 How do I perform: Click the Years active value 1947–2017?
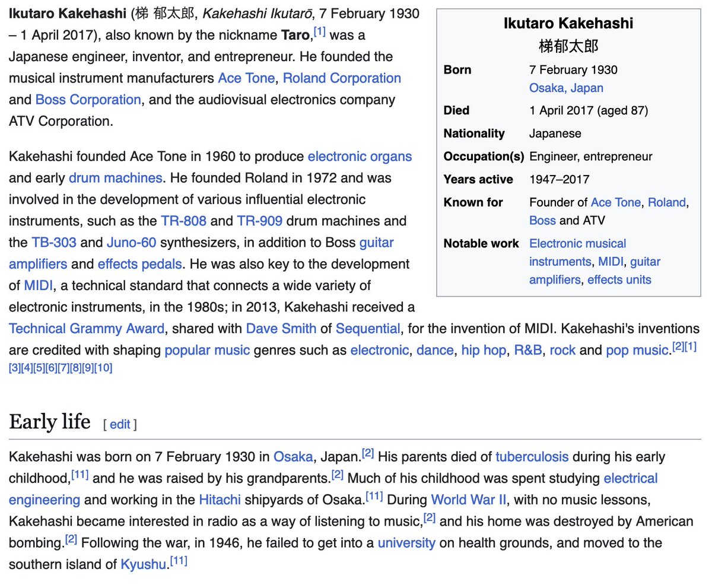560,179
